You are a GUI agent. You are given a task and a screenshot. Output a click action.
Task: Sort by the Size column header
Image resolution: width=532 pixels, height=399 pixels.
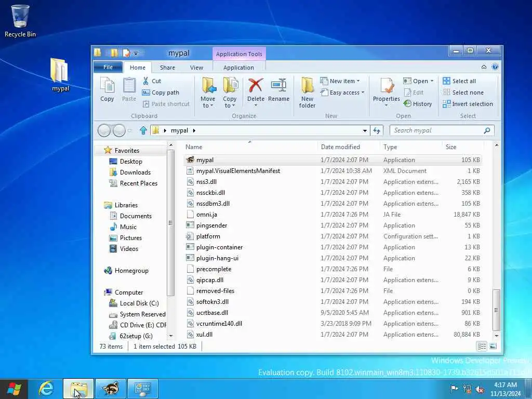coord(463,147)
